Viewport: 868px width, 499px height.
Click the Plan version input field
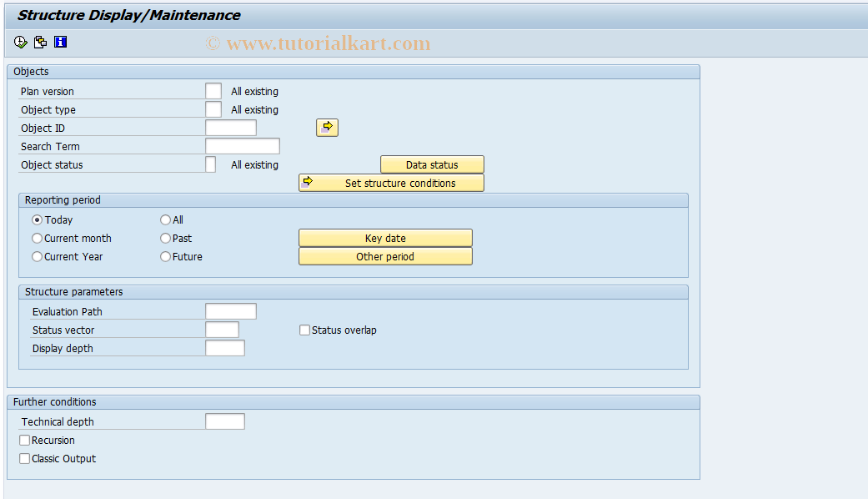(213, 90)
